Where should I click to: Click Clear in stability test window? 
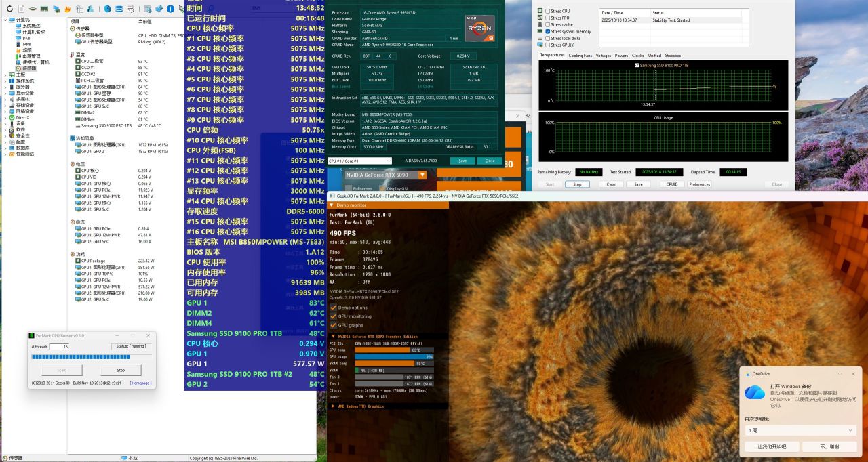[x=611, y=184]
